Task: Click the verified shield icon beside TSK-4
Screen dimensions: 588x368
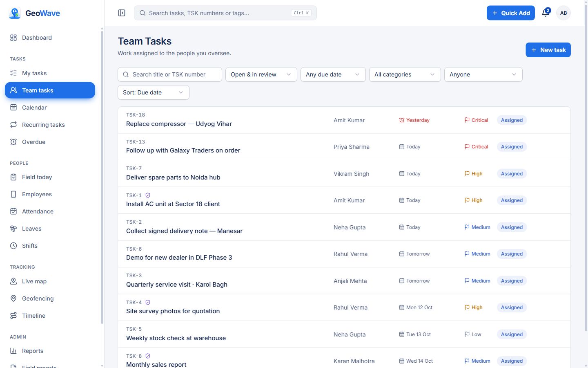Action: click(x=148, y=303)
